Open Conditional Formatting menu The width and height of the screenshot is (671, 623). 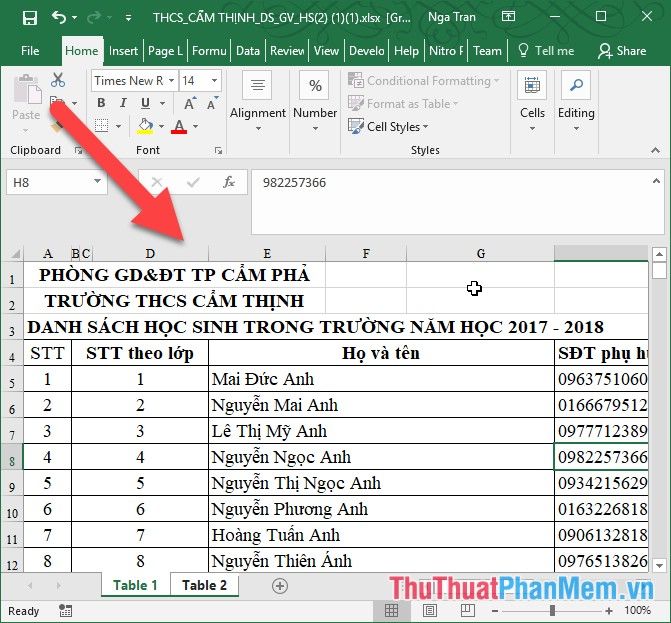point(423,80)
